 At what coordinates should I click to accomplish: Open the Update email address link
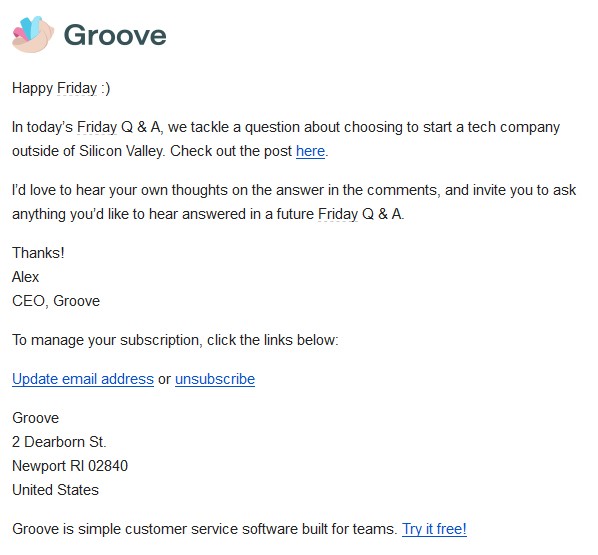83,379
